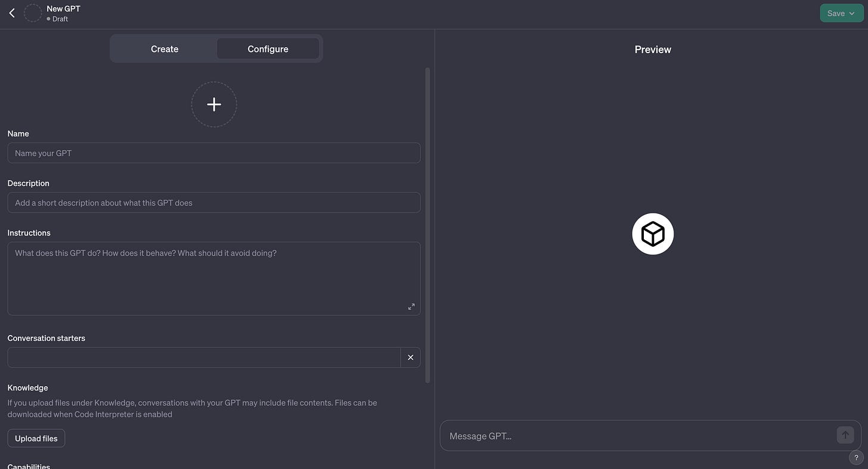Click into the Description input field
Image resolution: width=868 pixels, height=469 pixels.
click(214, 203)
